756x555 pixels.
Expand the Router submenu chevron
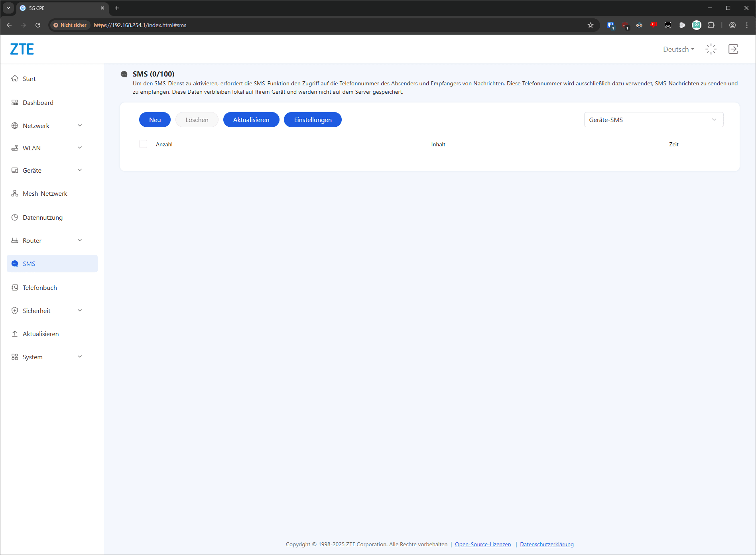tap(80, 240)
